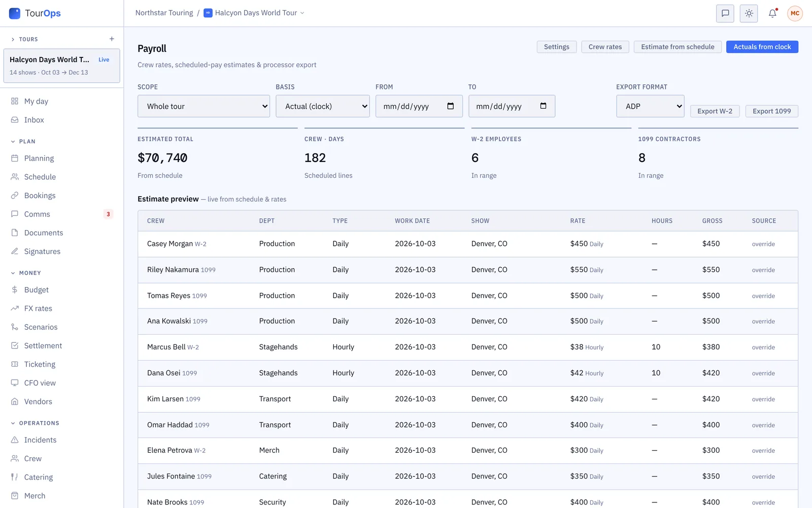The image size is (812, 508).
Task: Open Scenarios page
Action: point(62,327)
